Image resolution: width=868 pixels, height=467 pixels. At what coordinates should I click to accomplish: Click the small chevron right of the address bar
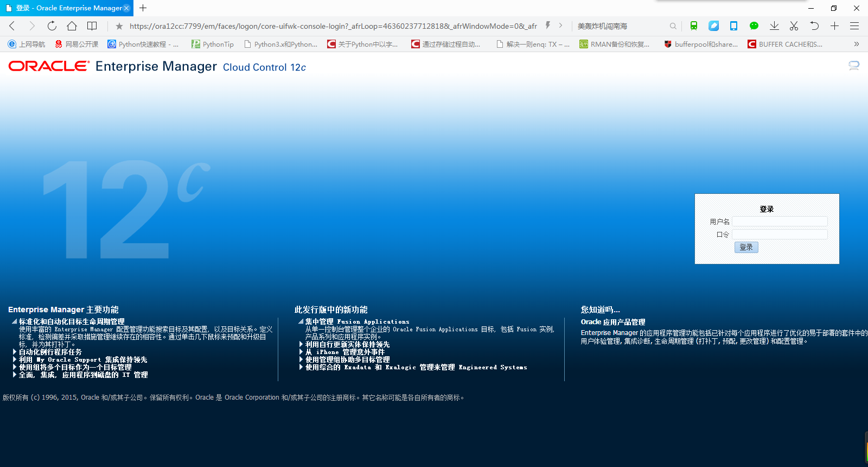[560, 26]
